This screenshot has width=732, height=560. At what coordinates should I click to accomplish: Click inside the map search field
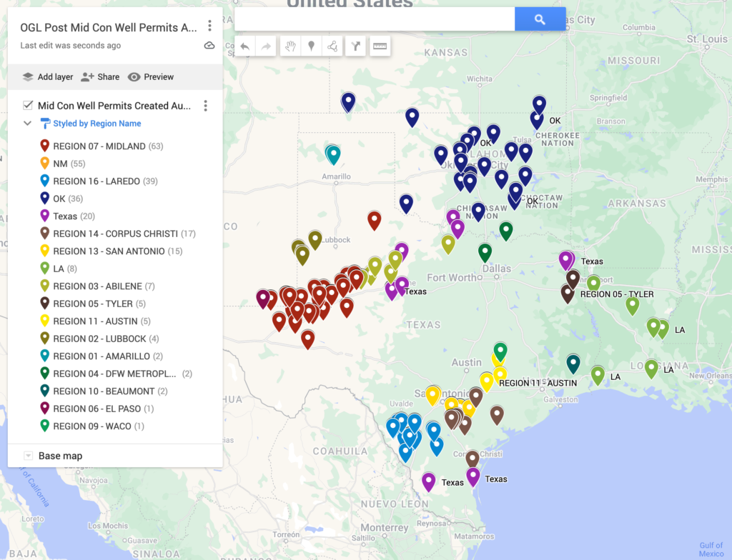point(372,19)
